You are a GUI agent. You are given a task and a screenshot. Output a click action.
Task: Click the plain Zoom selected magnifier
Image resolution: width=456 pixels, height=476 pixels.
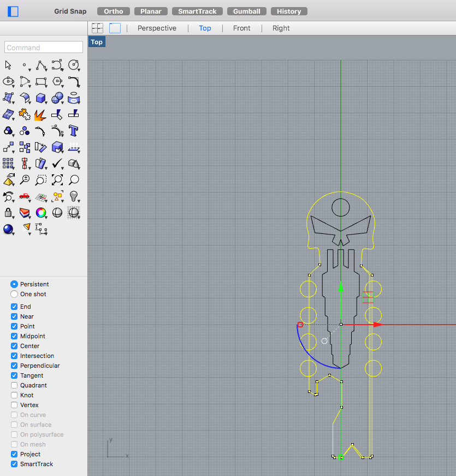(x=73, y=179)
